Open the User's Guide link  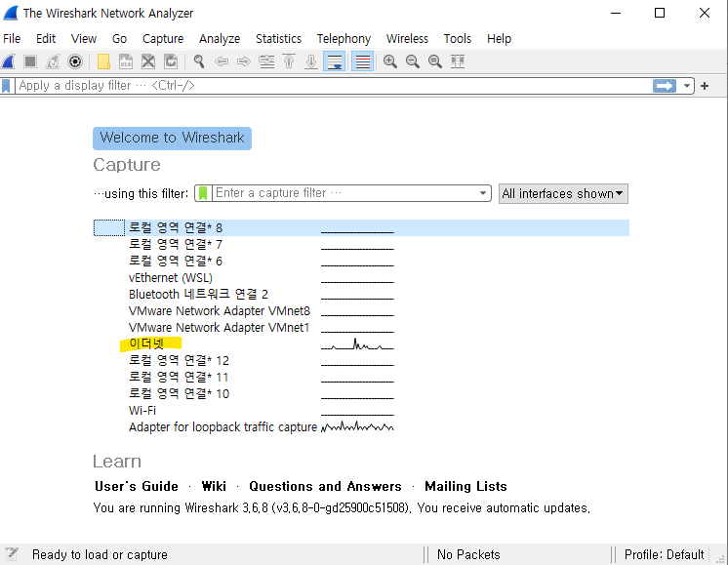137,486
